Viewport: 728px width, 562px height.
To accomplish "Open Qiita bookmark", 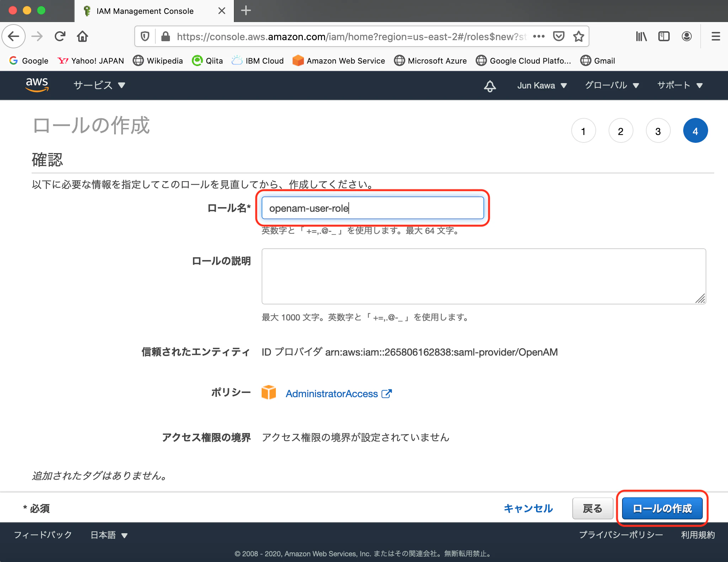I will (207, 61).
